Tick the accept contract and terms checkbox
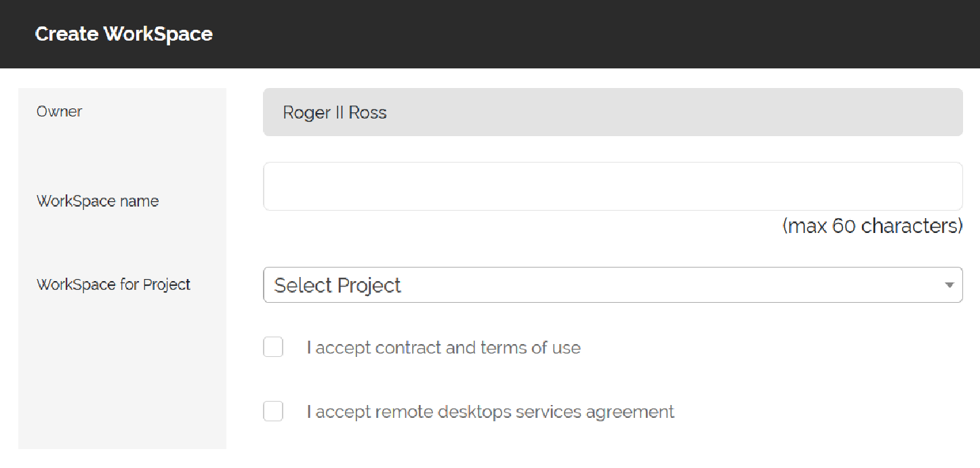 273,347
